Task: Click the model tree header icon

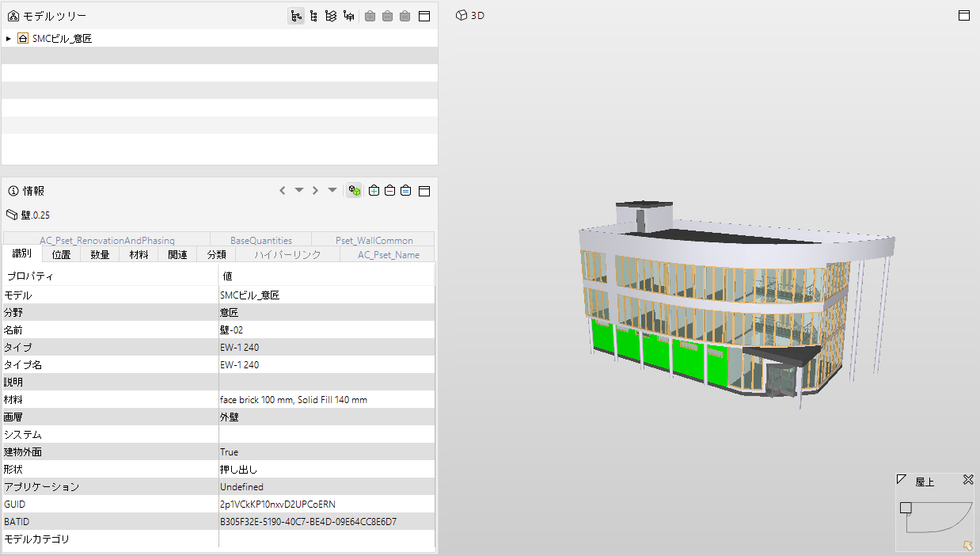Action: pyautogui.click(x=13, y=16)
